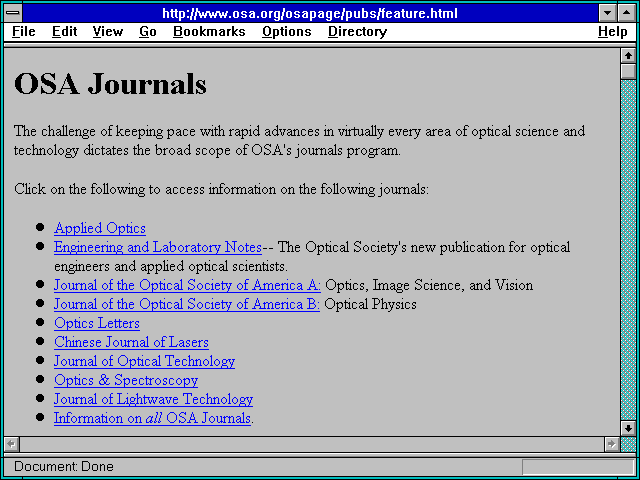Click the horizontal scrollbar track
Image resolution: width=640 pixels, height=480 pixels.
pyautogui.click(x=312, y=444)
